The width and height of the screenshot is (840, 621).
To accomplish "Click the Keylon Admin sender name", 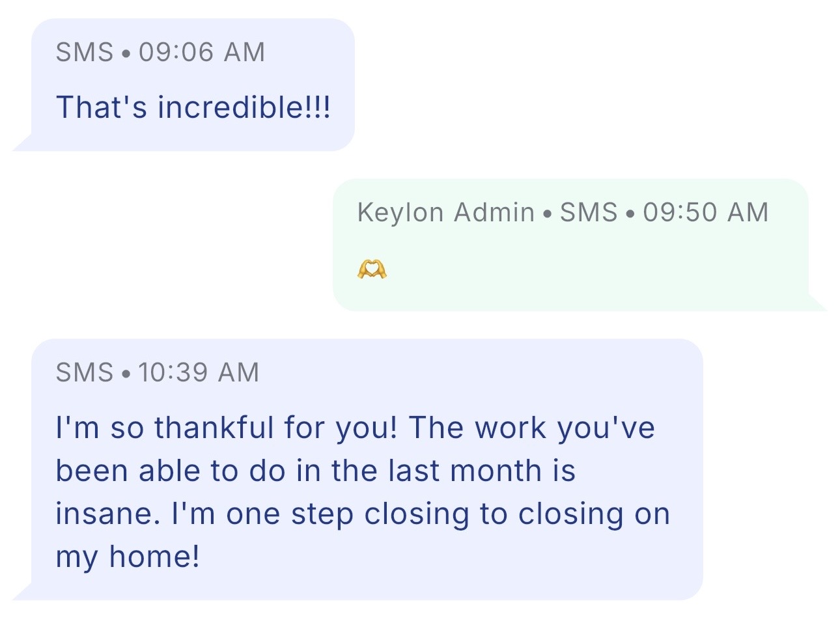I will click(x=445, y=212).
